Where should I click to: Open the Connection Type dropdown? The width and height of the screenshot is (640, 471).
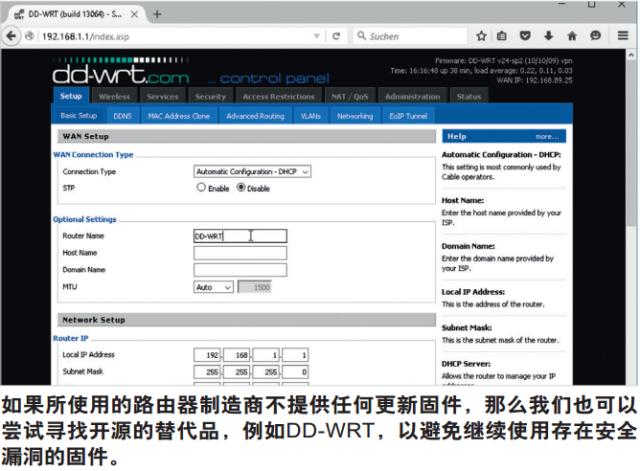252,171
